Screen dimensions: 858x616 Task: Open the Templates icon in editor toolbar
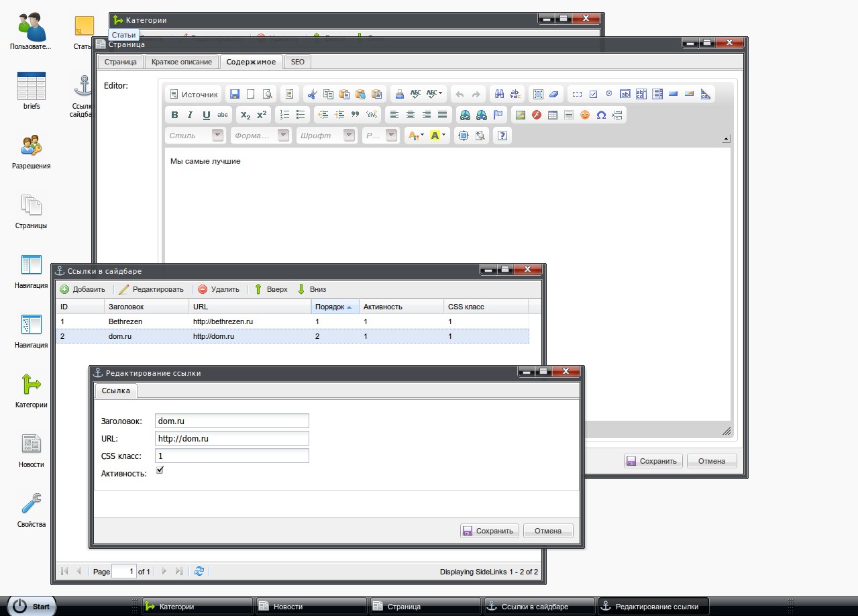click(289, 95)
